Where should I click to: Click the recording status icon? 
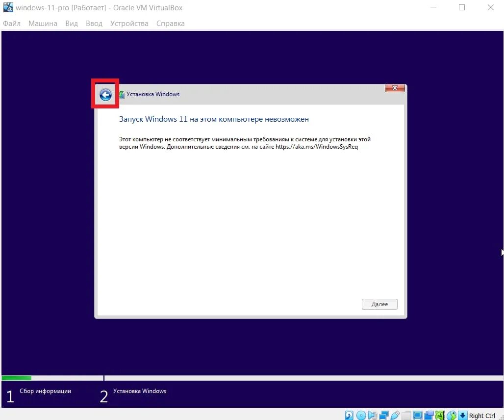tap(429, 415)
